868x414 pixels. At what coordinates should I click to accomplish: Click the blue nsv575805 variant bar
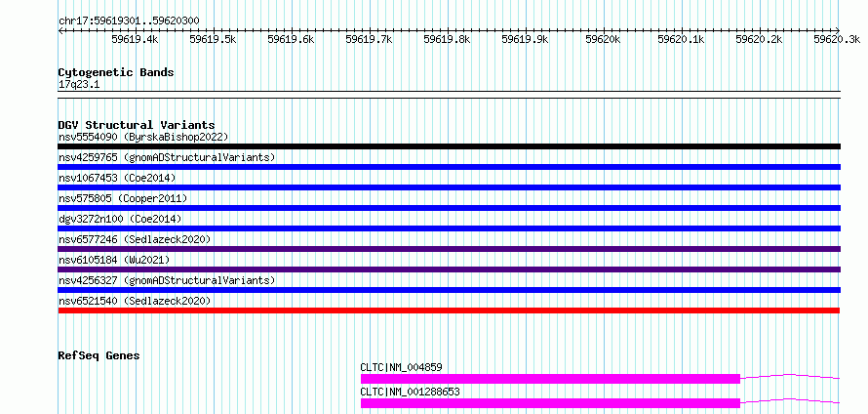click(449, 208)
